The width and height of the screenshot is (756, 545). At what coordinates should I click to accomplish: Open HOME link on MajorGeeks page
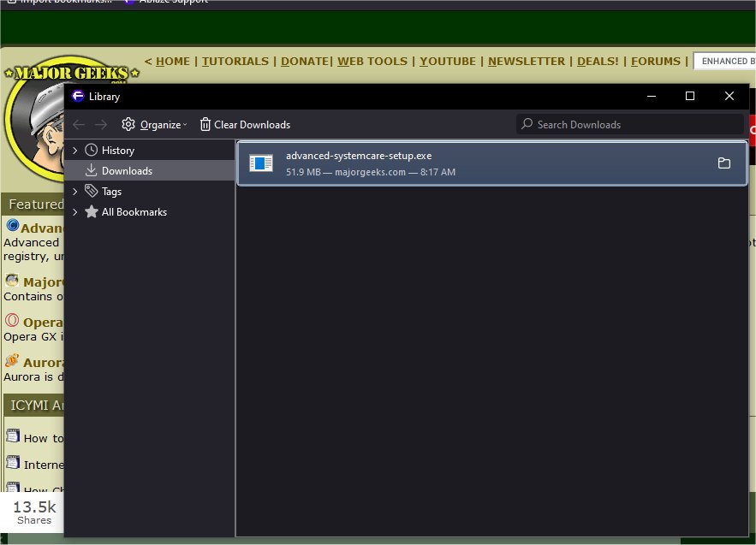173,62
